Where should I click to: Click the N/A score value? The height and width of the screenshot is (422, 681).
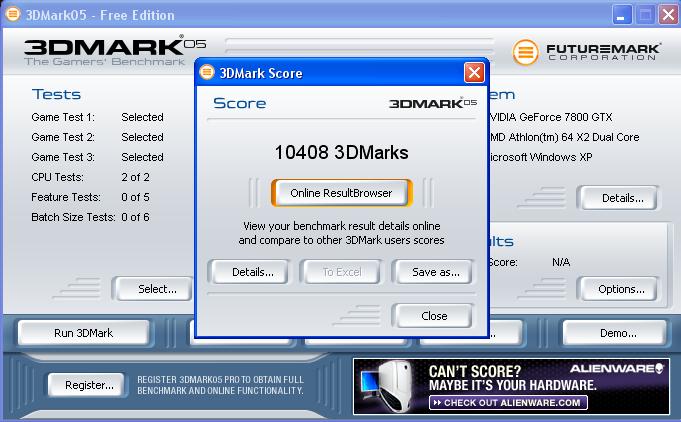coord(561,262)
